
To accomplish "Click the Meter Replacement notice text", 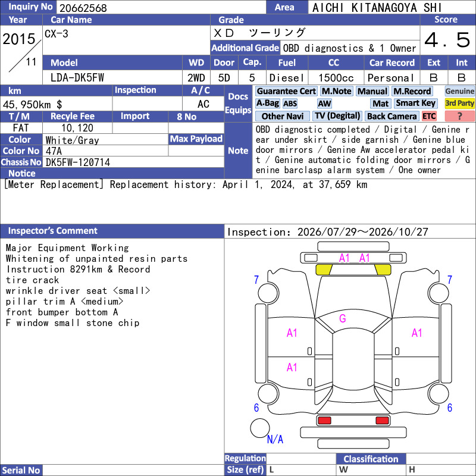I will [186, 184].
